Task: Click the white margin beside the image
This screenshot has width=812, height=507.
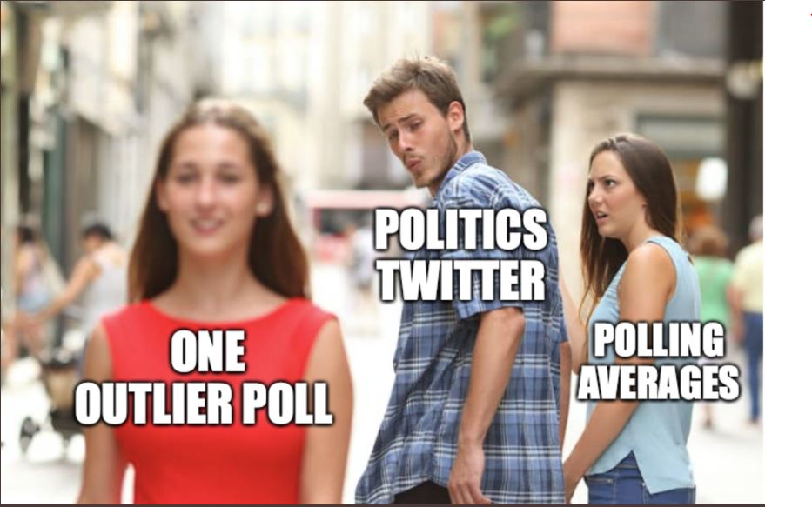Action: [787, 254]
